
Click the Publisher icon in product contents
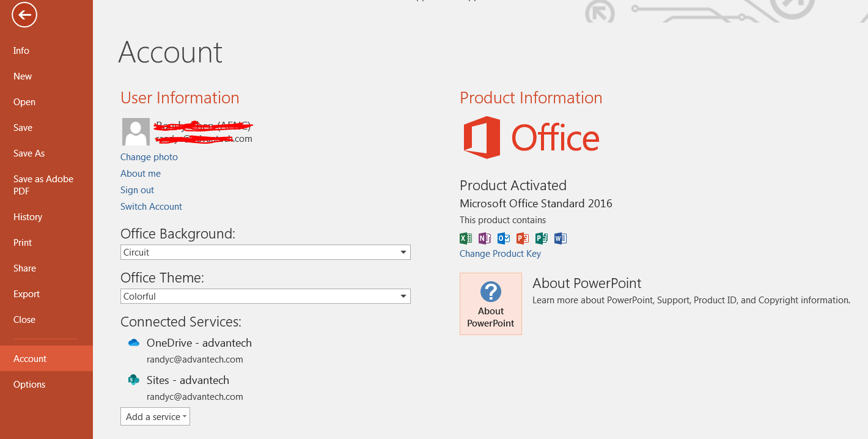point(542,238)
